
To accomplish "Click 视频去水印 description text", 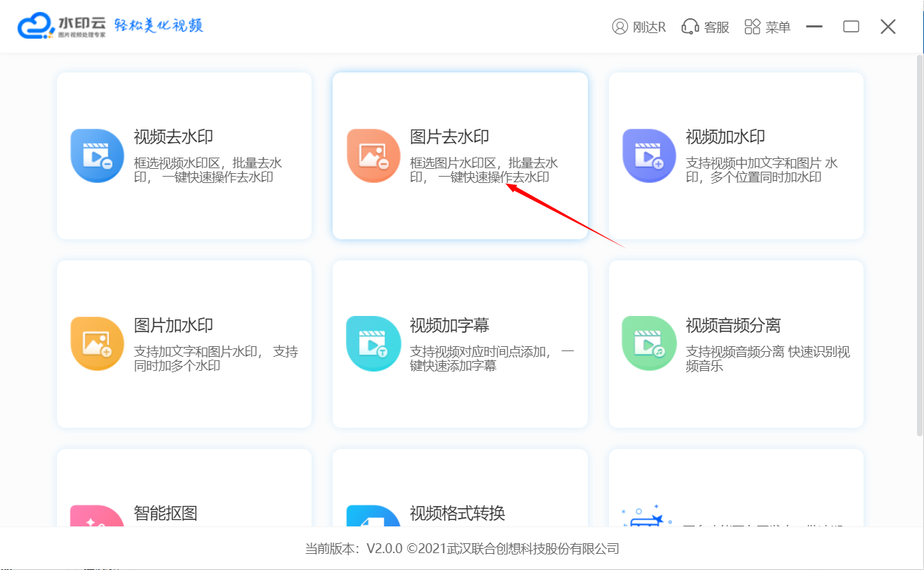I will 208,170.
